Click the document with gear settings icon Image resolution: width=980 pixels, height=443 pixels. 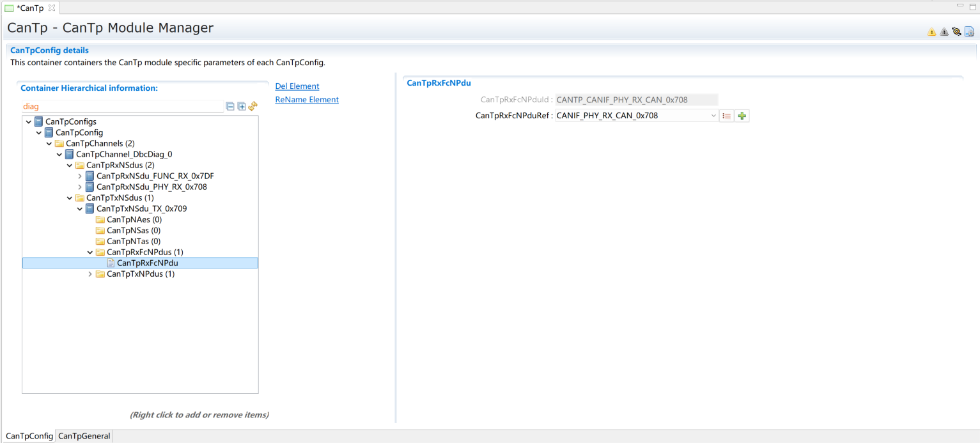click(x=969, y=31)
